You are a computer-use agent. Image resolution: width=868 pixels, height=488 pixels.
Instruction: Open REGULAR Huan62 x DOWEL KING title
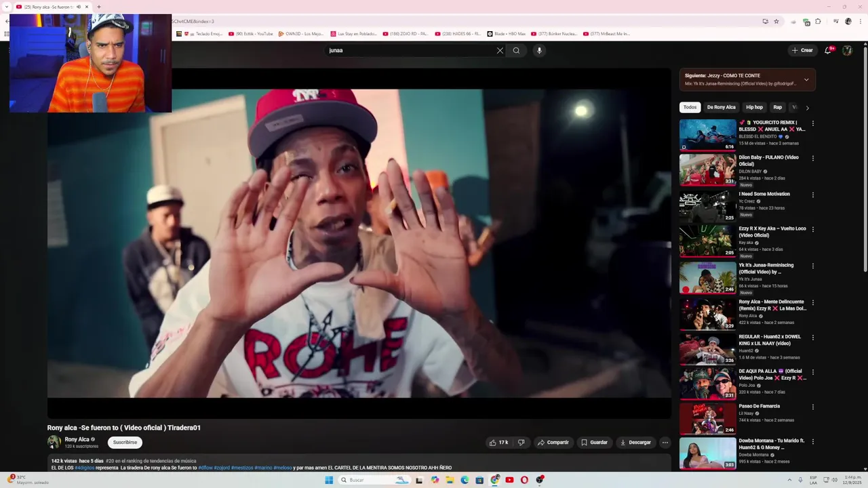point(770,340)
